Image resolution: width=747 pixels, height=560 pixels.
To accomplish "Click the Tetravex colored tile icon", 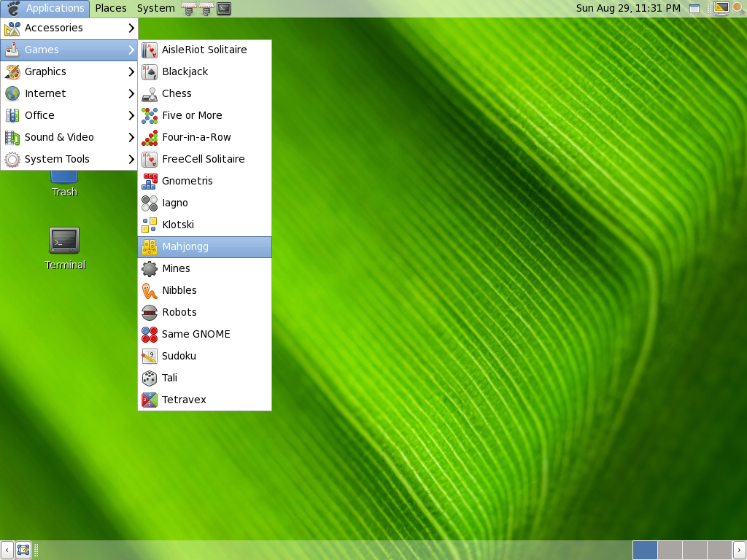I will pyautogui.click(x=150, y=400).
